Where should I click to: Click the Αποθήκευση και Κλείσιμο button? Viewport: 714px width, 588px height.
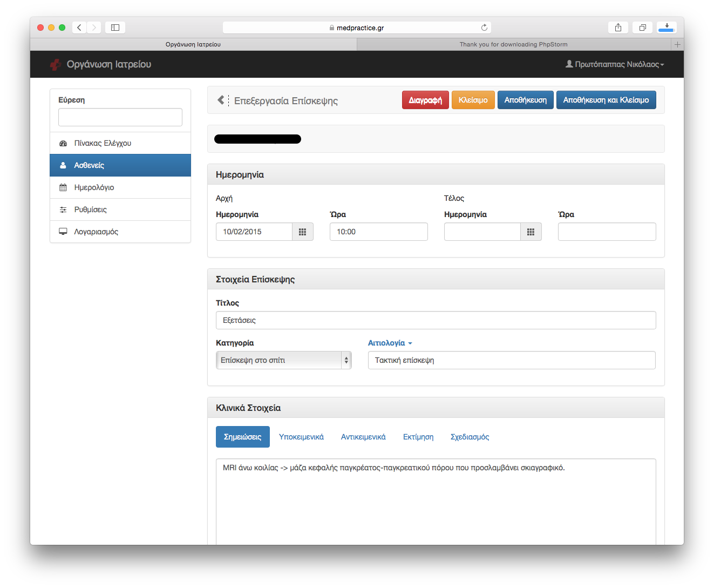(x=606, y=100)
